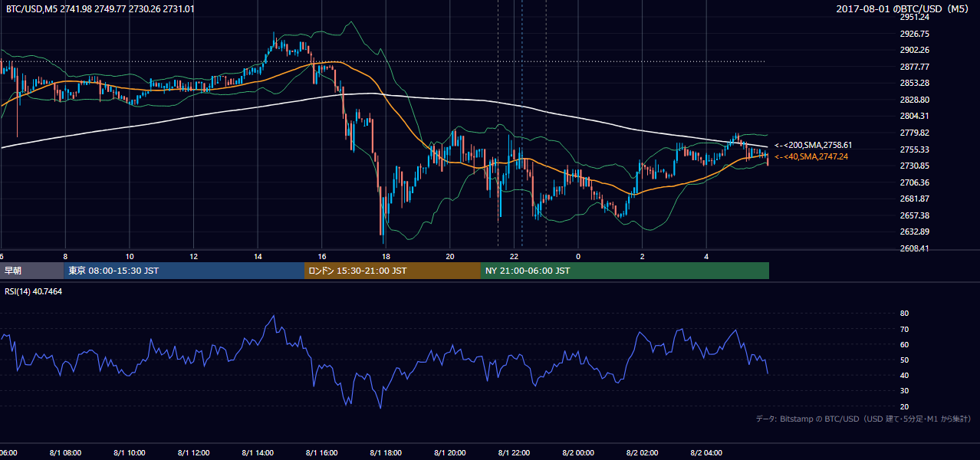Click hour tick 0 under price chart
This screenshot has height=460, width=980.
tap(578, 256)
